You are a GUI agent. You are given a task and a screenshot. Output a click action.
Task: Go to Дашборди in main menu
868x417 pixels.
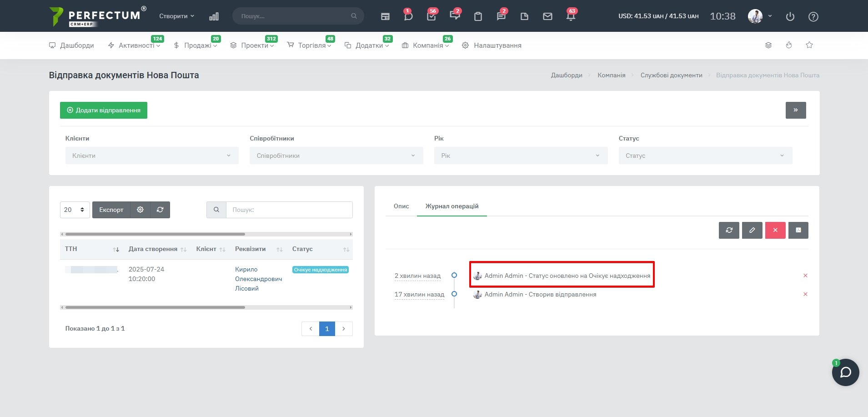71,45
